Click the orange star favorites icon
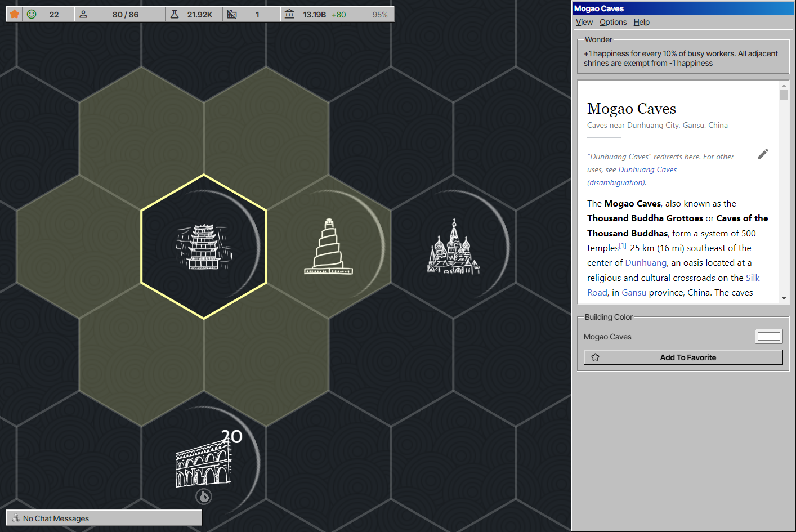 coord(15,14)
